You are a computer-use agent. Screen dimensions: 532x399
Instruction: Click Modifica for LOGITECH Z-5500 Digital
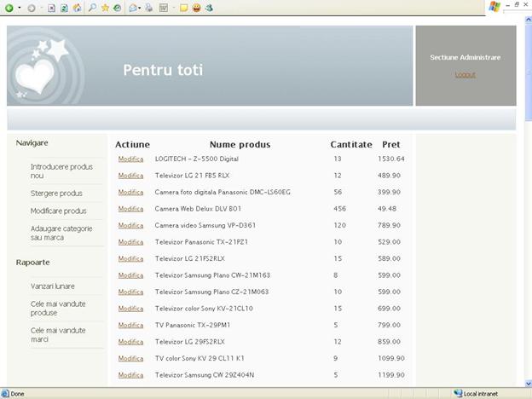pos(130,159)
